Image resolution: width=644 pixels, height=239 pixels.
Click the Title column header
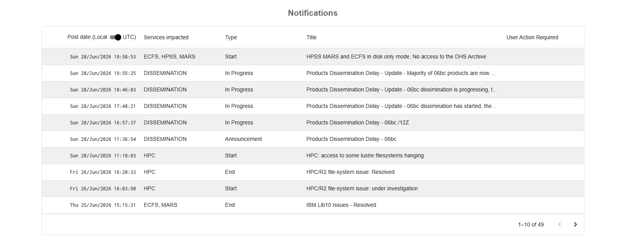pos(311,37)
